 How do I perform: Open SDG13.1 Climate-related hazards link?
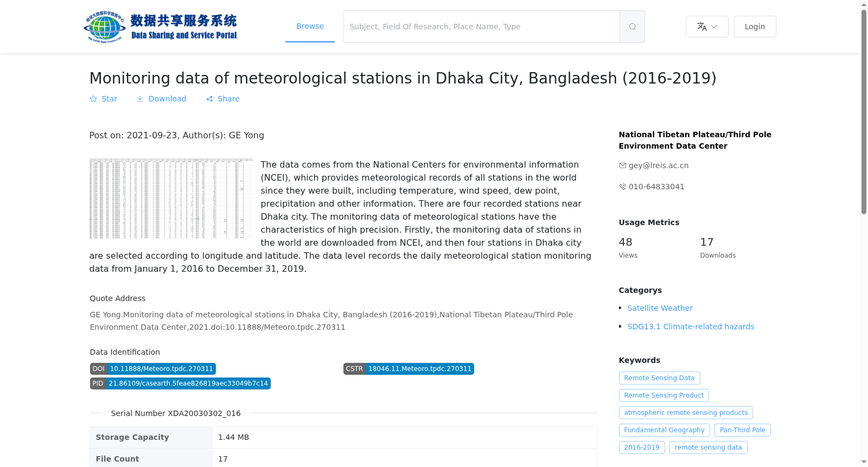pyautogui.click(x=691, y=327)
